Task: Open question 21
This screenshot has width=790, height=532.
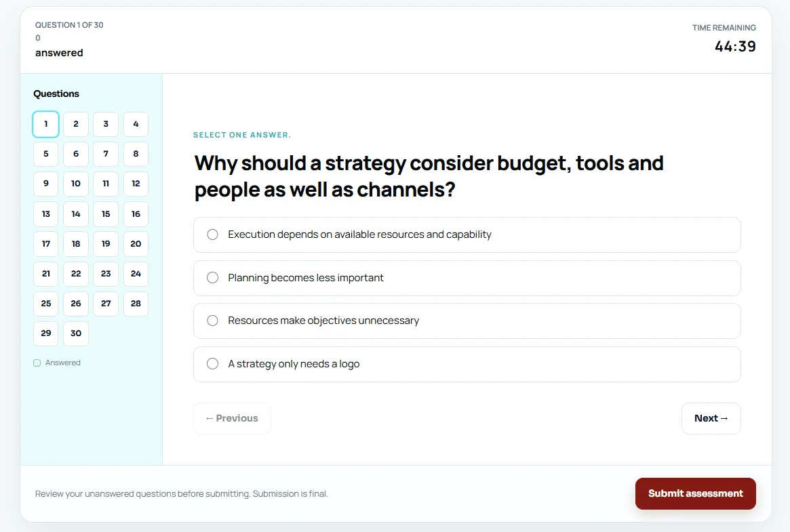Action: 46,274
